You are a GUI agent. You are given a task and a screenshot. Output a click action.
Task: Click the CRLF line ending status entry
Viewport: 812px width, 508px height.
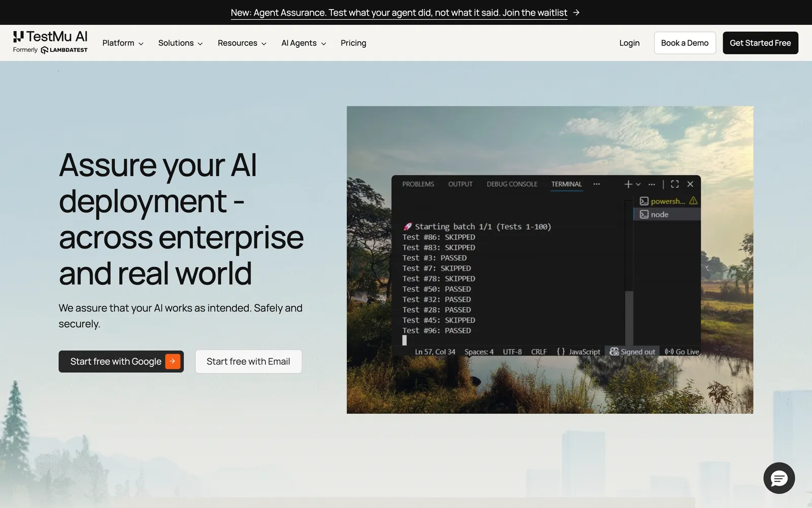[x=539, y=352]
